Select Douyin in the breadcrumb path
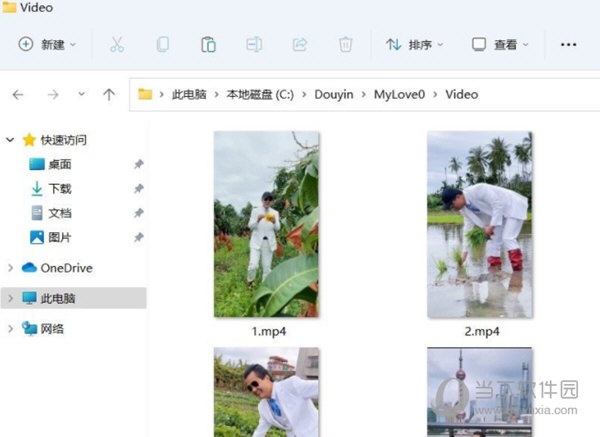600x437 pixels. coord(334,95)
